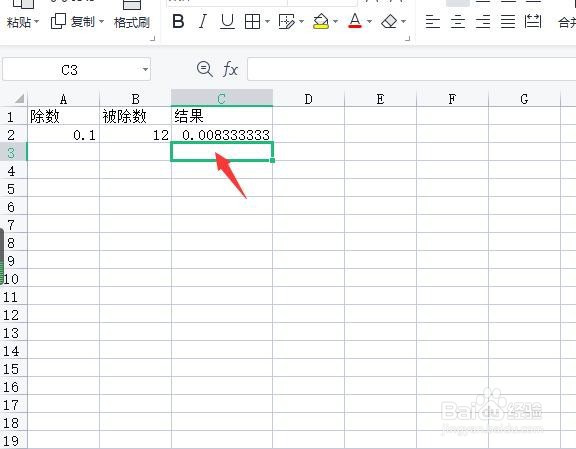
Task: Click the Merge (合并) button
Action: coord(567,23)
